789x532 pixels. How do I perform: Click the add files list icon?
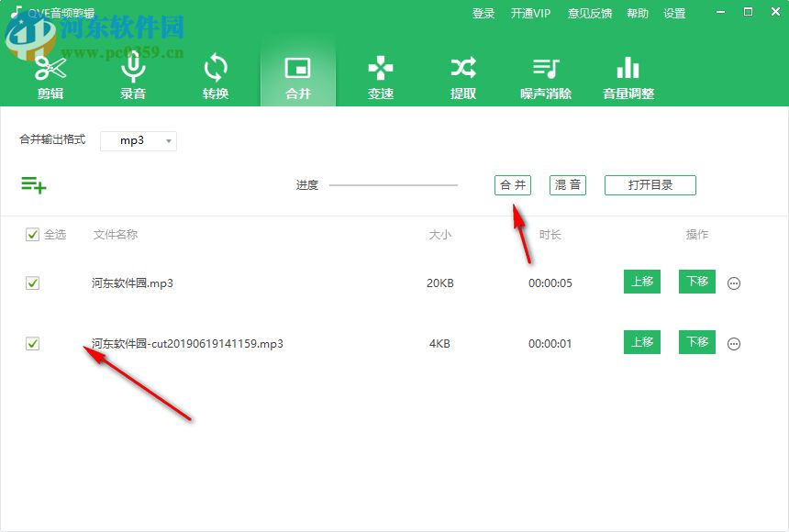[x=34, y=184]
